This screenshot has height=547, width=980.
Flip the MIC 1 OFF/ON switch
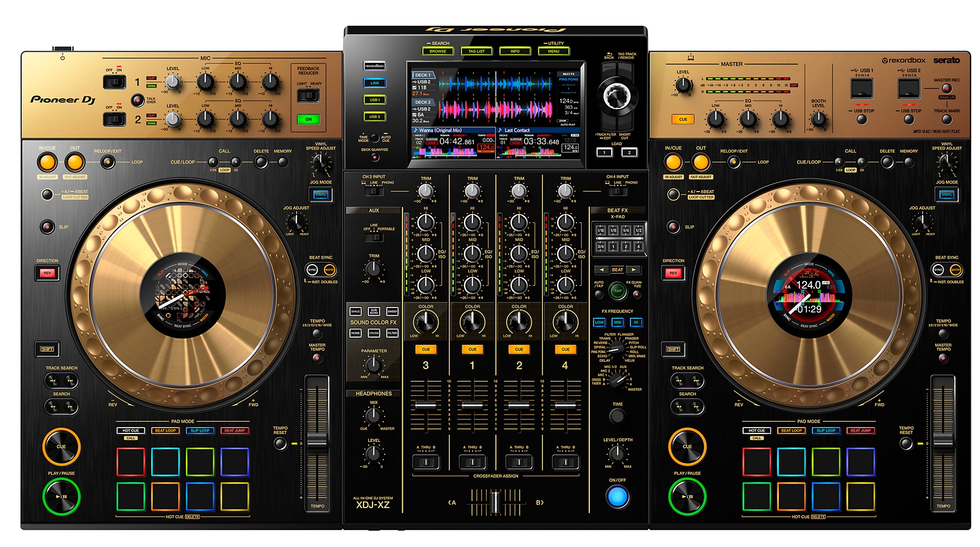(114, 82)
